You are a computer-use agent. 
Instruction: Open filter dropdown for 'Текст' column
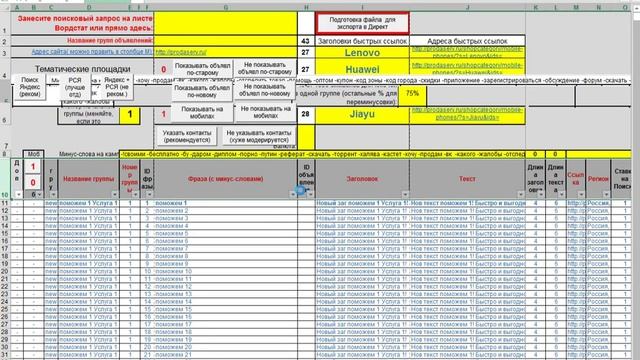521,195
